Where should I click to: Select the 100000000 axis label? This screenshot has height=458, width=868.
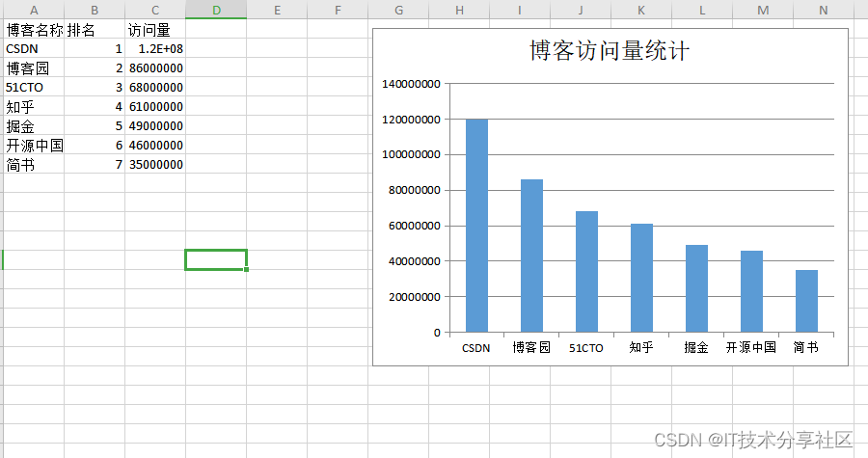(411, 154)
